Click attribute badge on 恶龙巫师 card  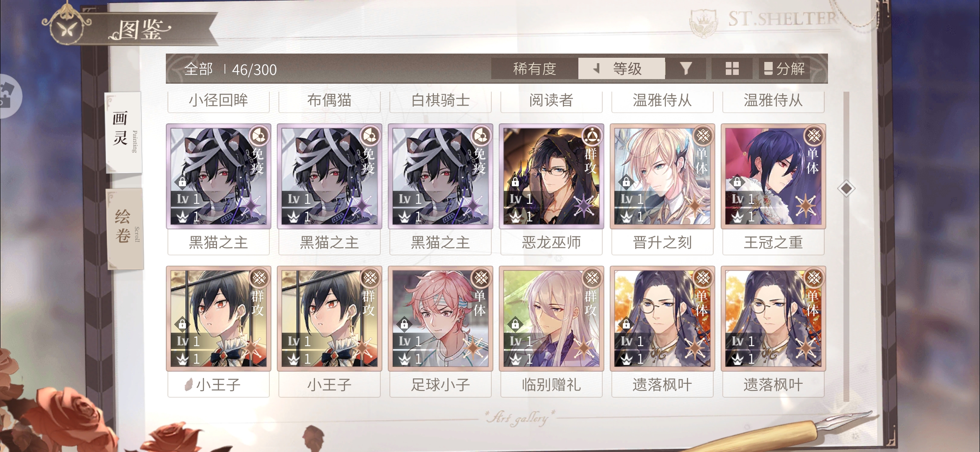point(592,136)
